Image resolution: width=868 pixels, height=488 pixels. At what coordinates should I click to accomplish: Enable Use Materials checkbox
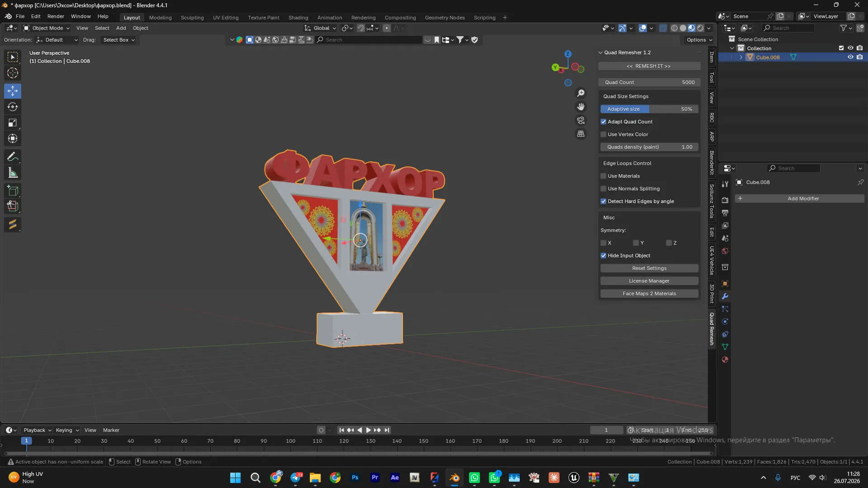pos(603,176)
